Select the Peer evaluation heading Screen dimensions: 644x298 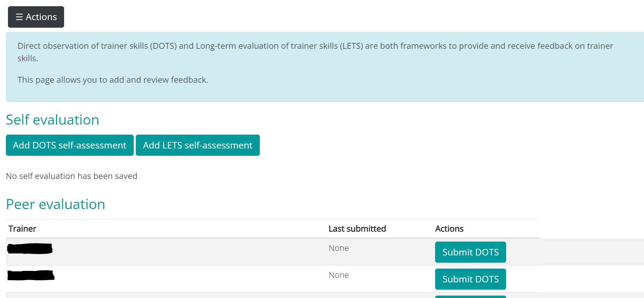pyautogui.click(x=55, y=204)
